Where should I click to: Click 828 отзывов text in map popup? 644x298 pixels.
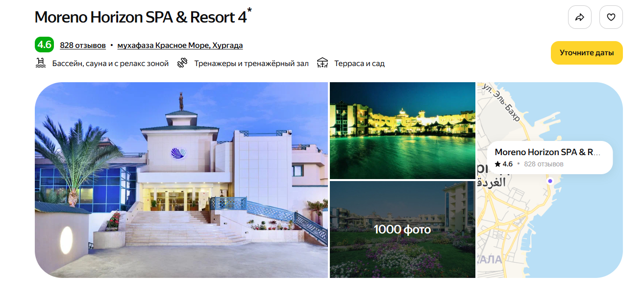pos(544,164)
